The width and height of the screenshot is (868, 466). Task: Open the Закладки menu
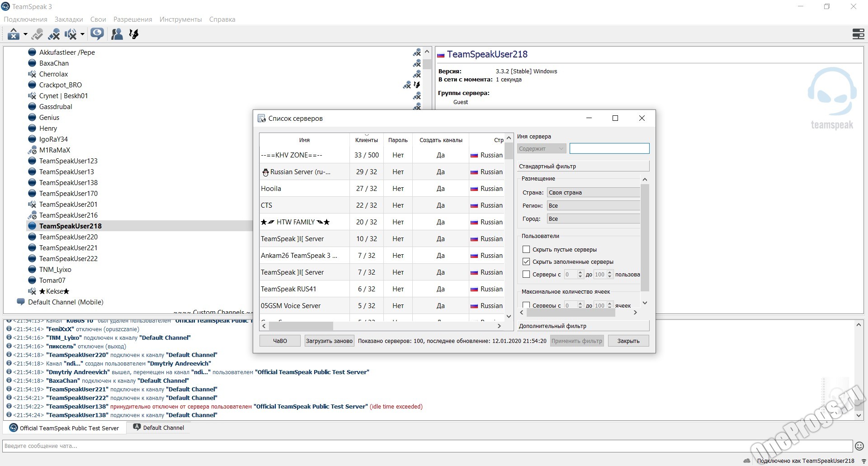[x=69, y=19]
